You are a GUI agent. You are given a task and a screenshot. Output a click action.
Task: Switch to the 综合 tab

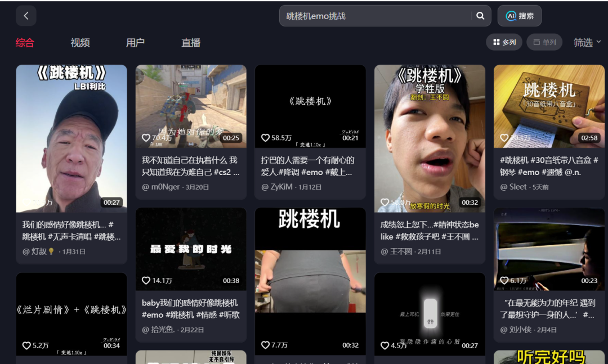coord(25,43)
